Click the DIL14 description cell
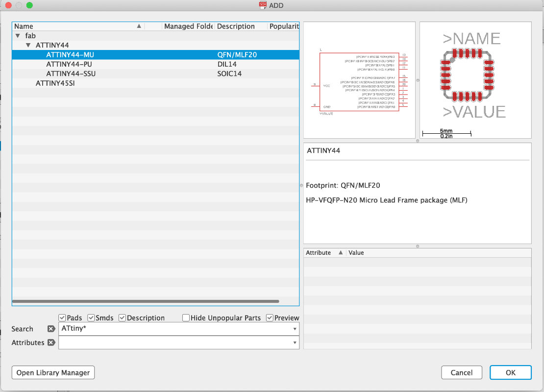 pyautogui.click(x=227, y=64)
